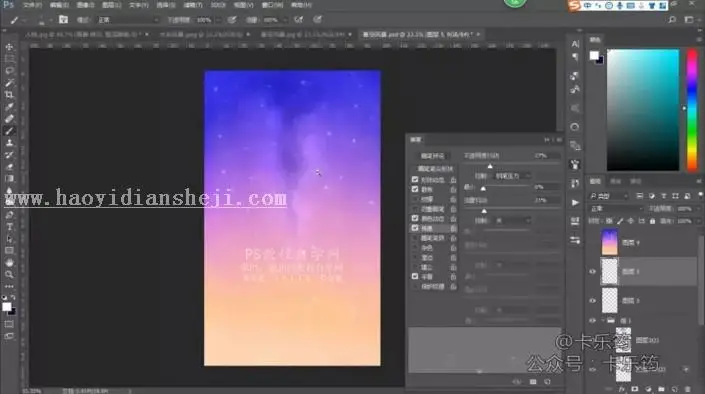Hide the selected 图层 5 layer
Image resolution: width=705 pixels, height=394 pixels.
(x=593, y=272)
